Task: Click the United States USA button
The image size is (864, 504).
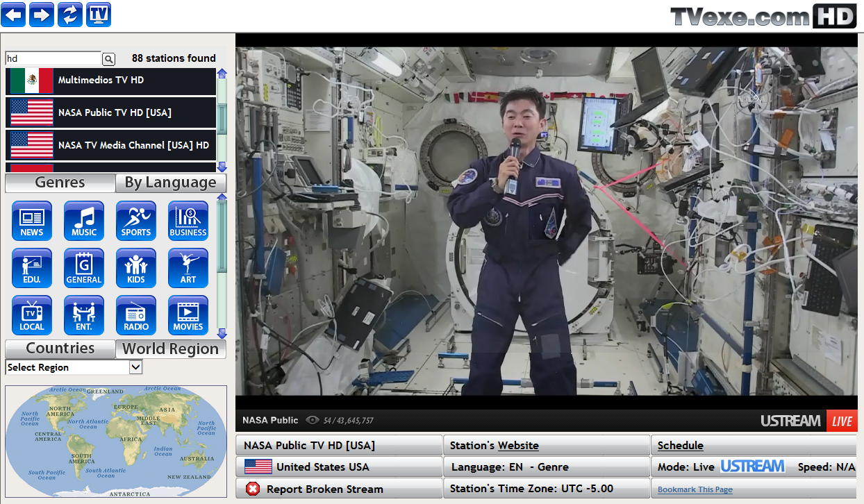Action: click(x=339, y=467)
